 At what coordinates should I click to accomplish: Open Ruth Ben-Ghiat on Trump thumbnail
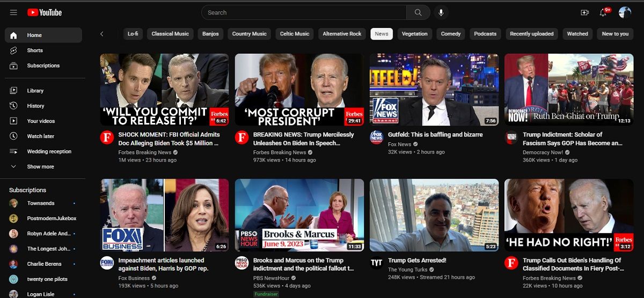click(569, 90)
